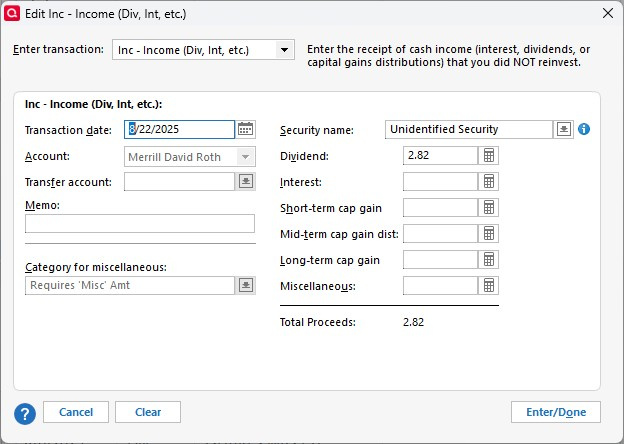Expand the Category for miscellaneous list
Image resolution: width=624 pixels, height=444 pixels.
click(x=246, y=286)
